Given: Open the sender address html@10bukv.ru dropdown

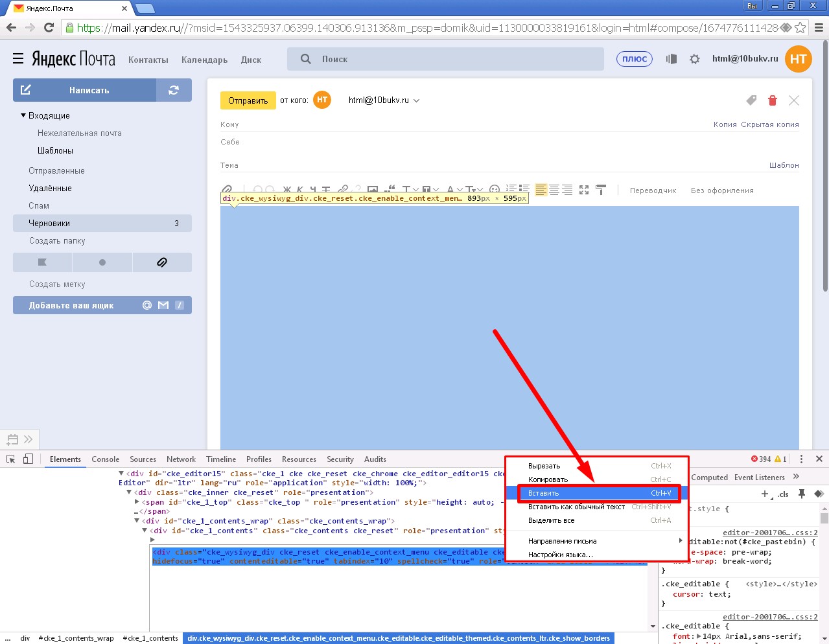Looking at the screenshot, I should (x=384, y=100).
